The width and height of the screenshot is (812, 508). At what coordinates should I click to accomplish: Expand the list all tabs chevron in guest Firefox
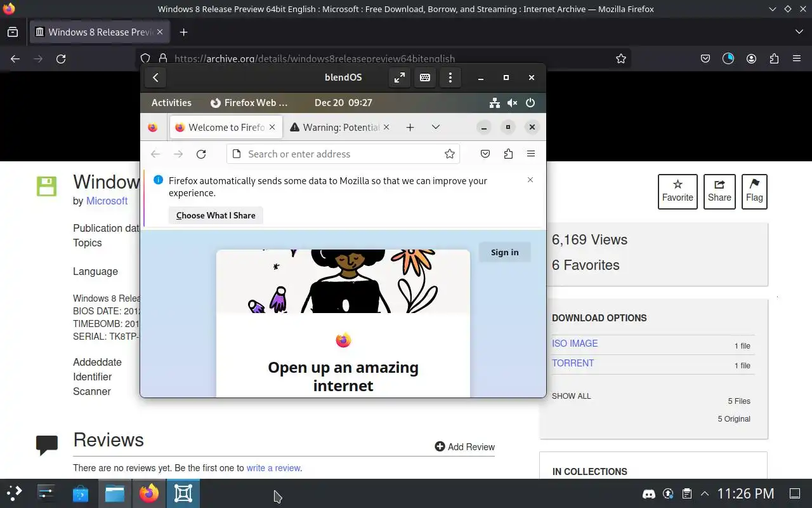pos(436,127)
